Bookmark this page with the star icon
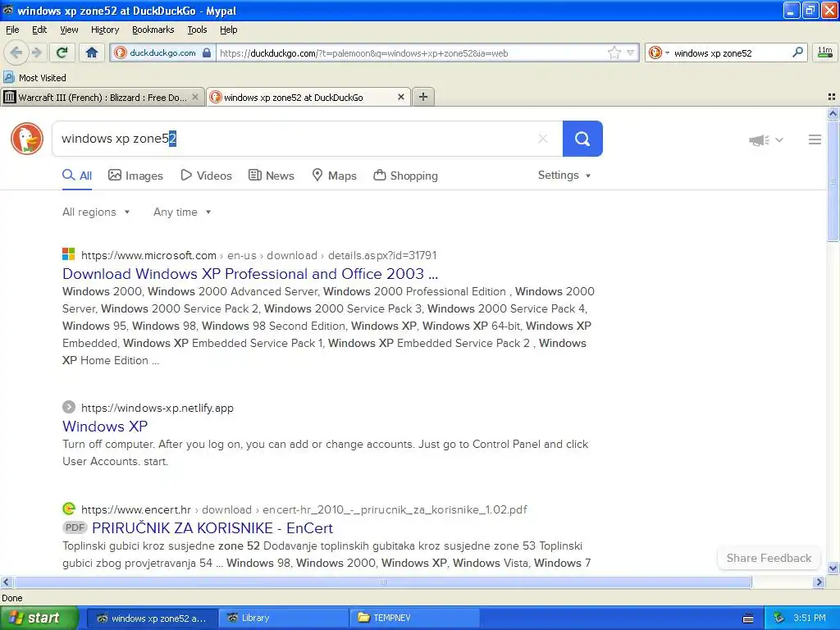This screenshot has height=630, width=840. [614, 52]
